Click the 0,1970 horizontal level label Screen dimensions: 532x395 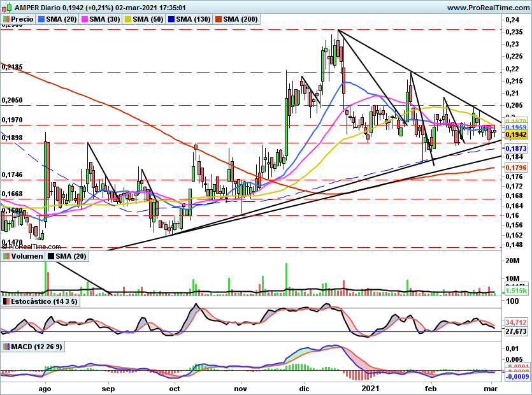[x=12, y=120]
